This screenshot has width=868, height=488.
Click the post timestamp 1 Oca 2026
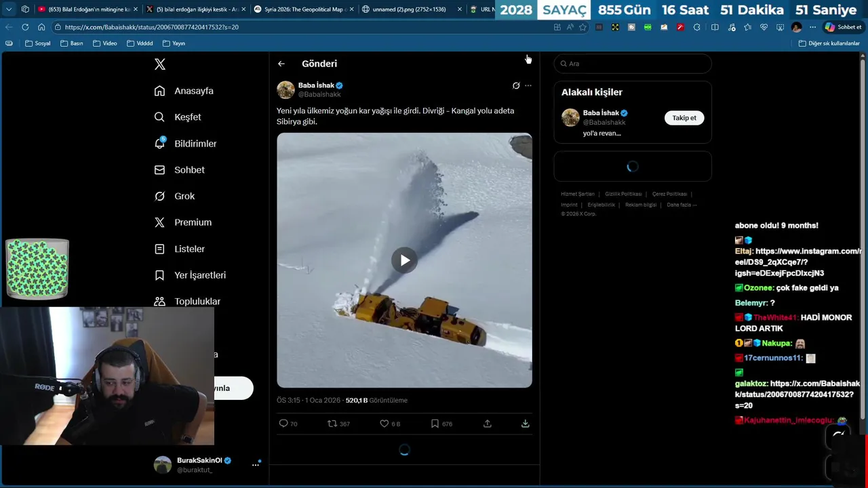[323, 401]
